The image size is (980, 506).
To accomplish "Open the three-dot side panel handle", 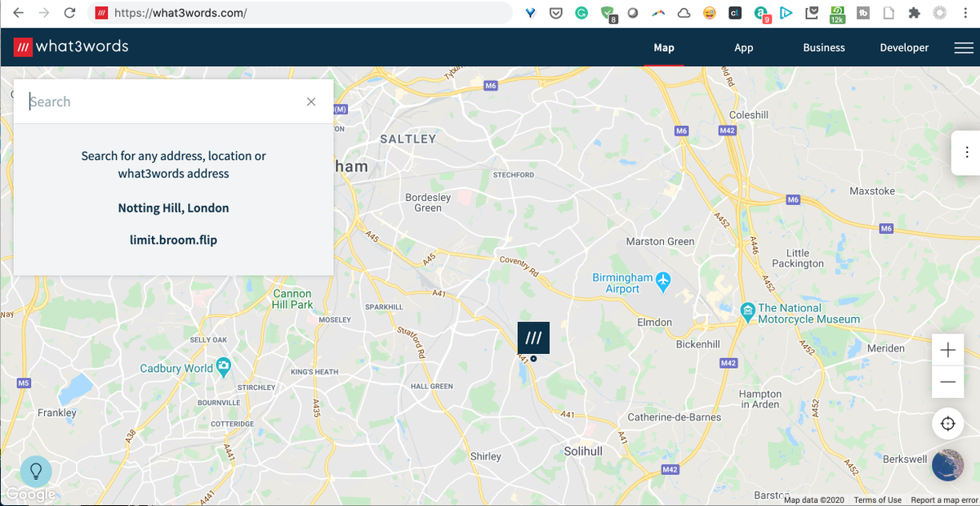I will pos(966,153).
